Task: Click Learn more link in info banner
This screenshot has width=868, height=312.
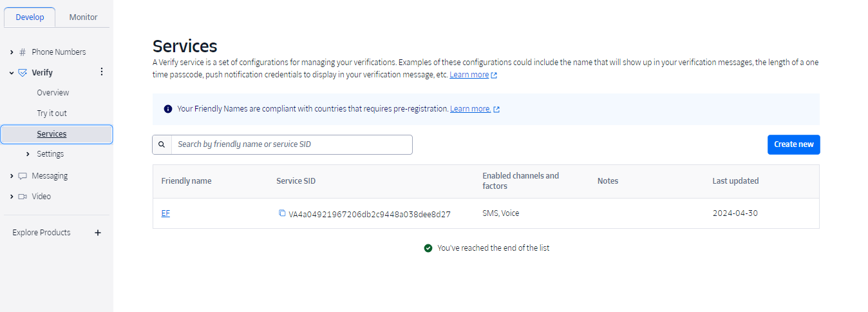Action: coord(470,109)
